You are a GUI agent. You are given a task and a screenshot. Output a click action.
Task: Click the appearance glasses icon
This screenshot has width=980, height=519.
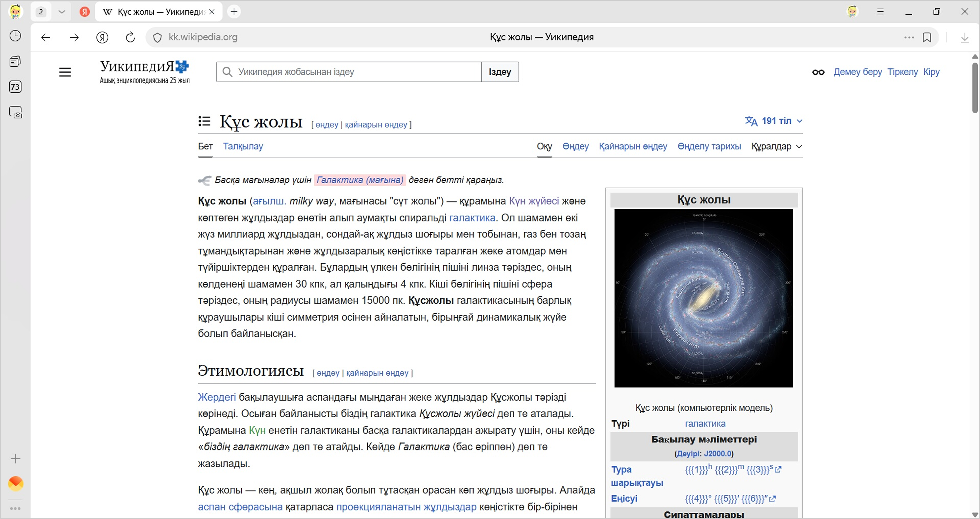coord(818,72)
